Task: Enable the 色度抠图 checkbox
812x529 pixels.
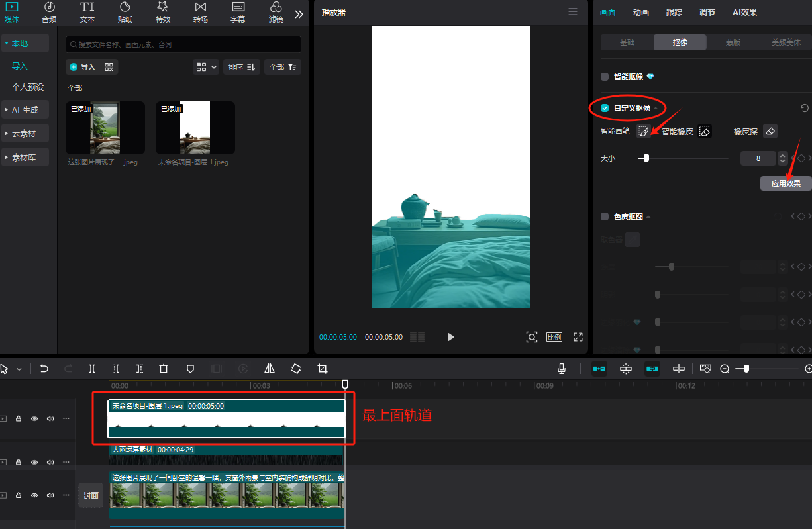Action: click(x=605, y=216)
